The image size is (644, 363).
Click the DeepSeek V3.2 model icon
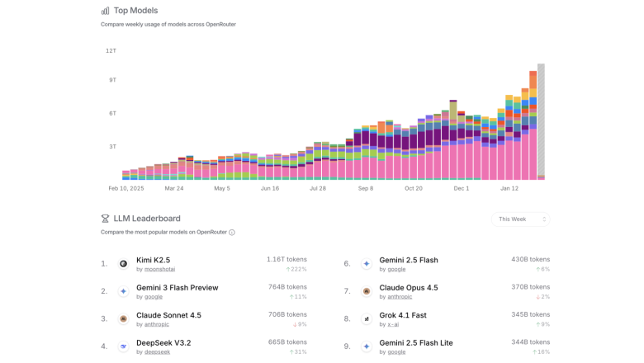click(123, 346)
